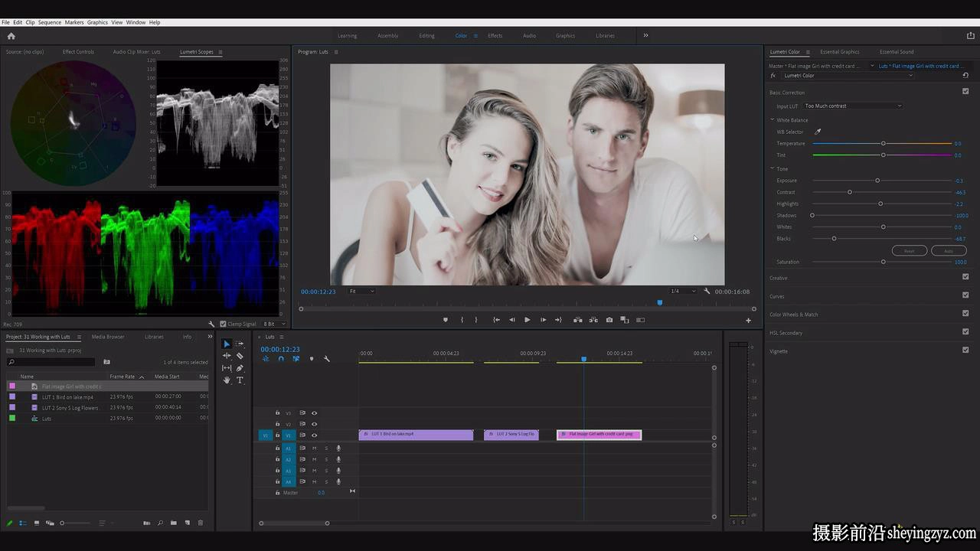Step back one frame in Program Monitor
The width and height of the screenshot is (980, 551).
coord(511,320)
